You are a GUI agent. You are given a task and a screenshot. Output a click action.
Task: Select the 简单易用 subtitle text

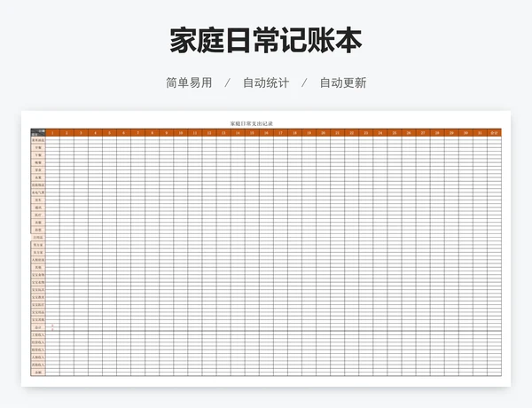pos(189,82)
